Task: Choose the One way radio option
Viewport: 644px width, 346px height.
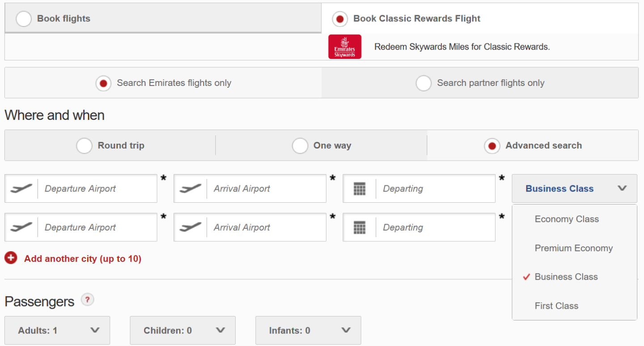Action: 300,145
